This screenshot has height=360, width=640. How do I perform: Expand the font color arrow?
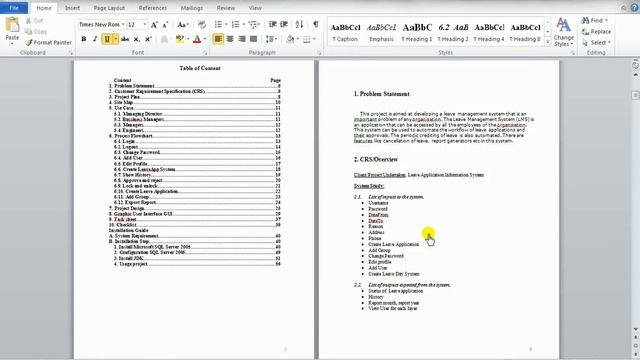[x=204, y=39]
